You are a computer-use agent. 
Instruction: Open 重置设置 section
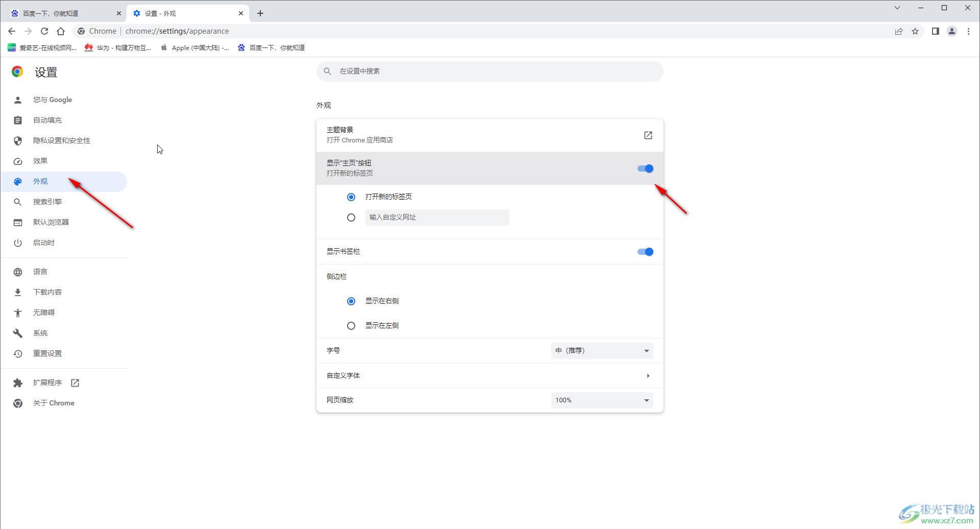(64, 353)
